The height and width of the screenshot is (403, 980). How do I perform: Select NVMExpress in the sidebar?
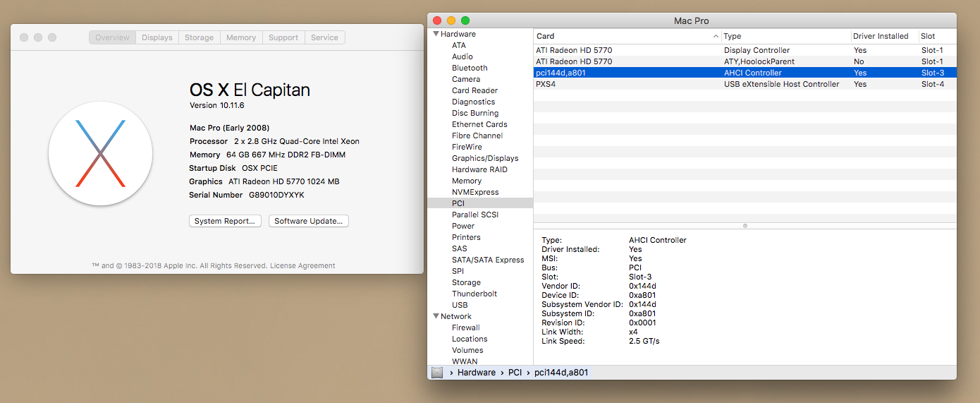pos(475,192)
